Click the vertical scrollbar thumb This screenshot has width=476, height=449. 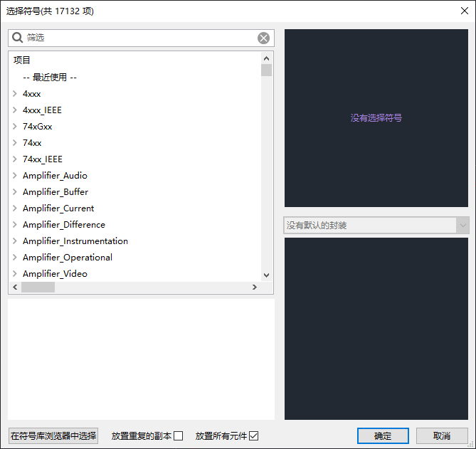(266, 70)
